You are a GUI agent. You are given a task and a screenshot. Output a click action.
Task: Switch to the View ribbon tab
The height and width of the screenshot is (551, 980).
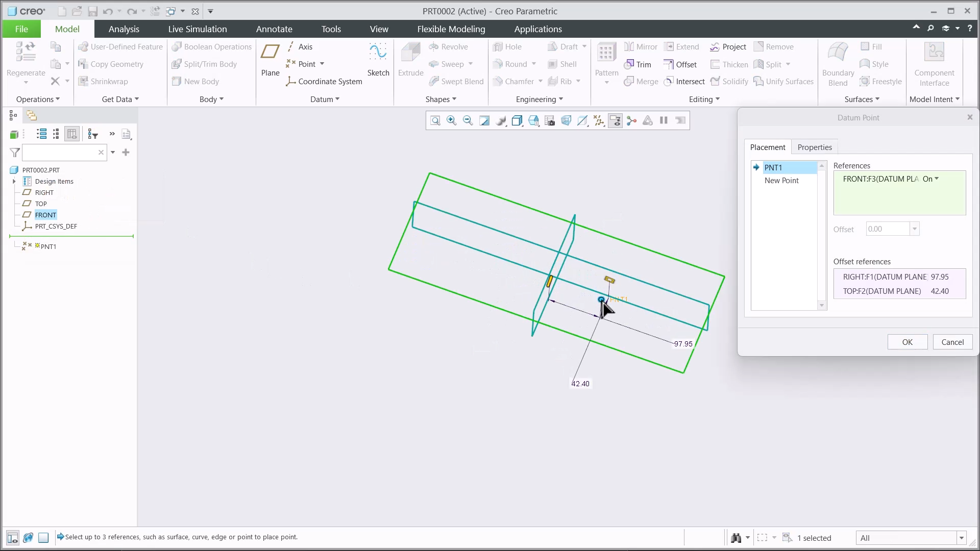[379, 29]
